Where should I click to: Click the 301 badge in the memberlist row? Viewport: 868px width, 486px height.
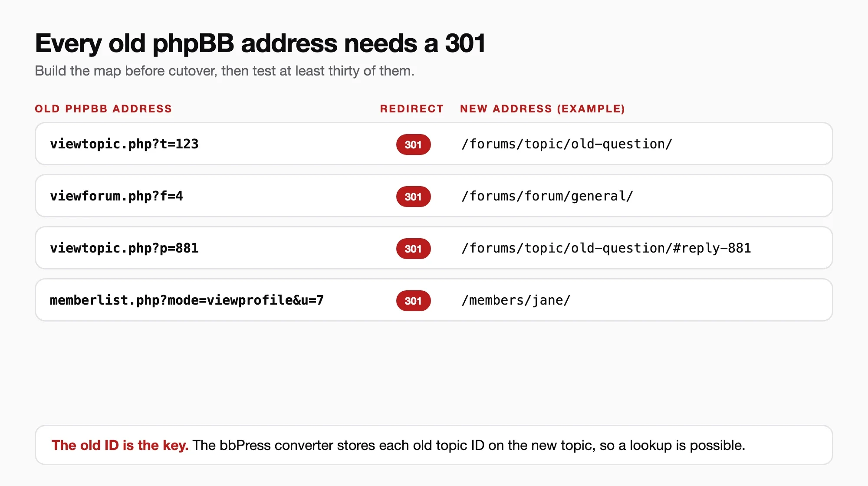413,301
